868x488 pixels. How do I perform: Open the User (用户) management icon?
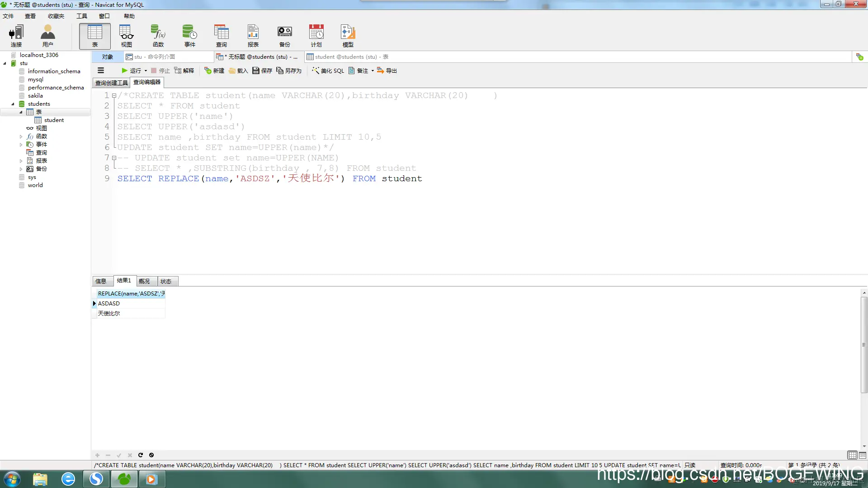(x=47, y=36)
